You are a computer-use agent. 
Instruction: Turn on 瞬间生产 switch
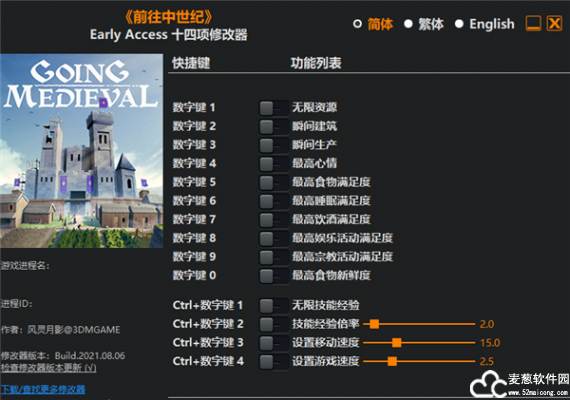coord(274,145)
